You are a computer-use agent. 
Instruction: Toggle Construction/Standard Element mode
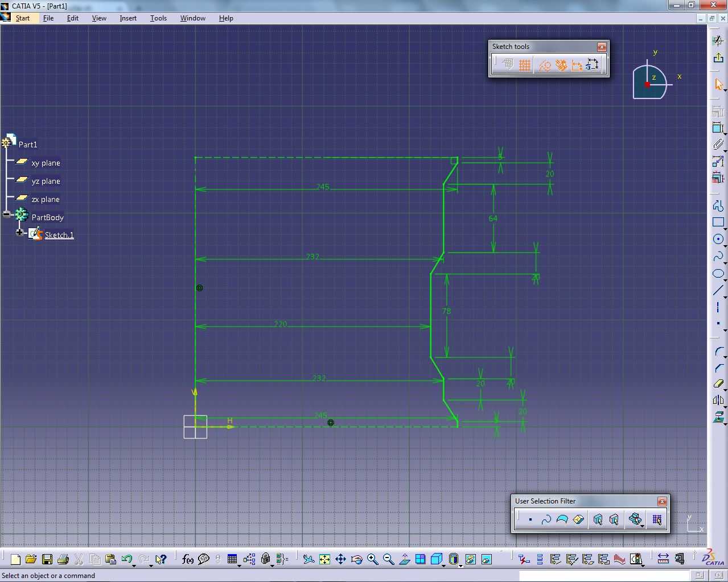pyautogui.click(x=545, y=65)
